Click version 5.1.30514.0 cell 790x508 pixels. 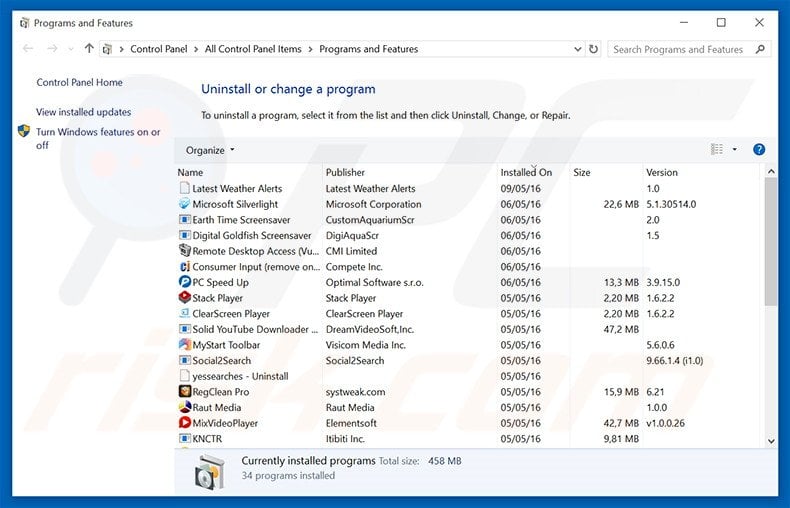pos(671,204)
